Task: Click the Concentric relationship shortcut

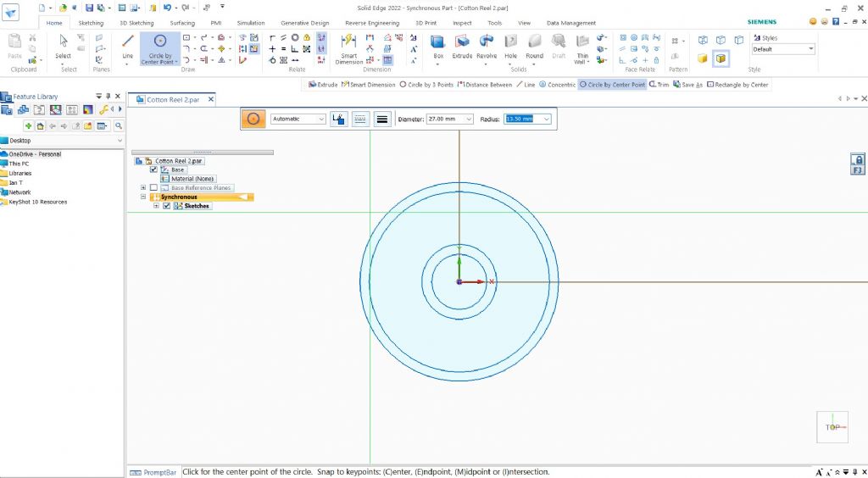Action: (x=558, y=85)
